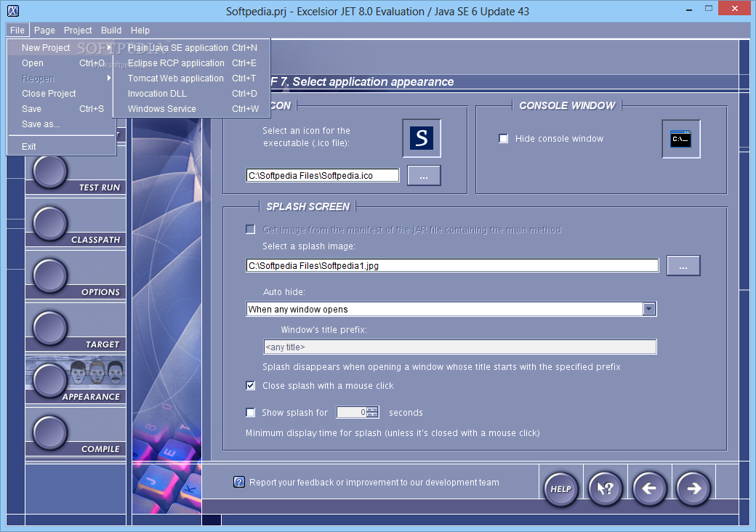Click Exit in the File menu
The image size is (756, 532).
[x=63, y=147]
